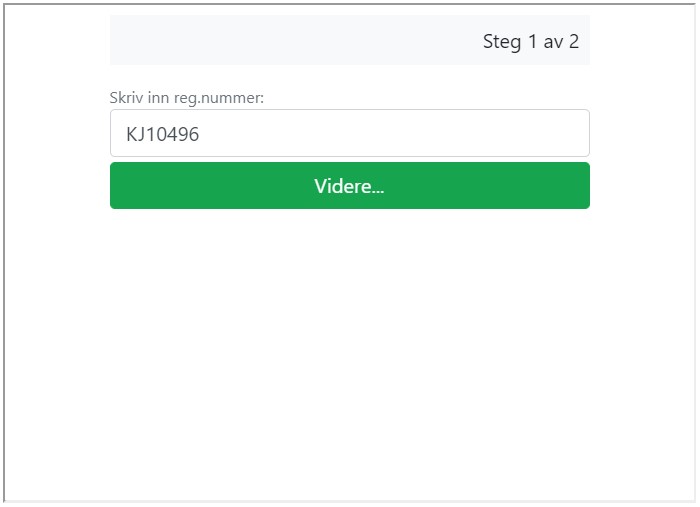Place cursor in the KJ10496 text box
This screenshot has width=700, height=507.
350,133
